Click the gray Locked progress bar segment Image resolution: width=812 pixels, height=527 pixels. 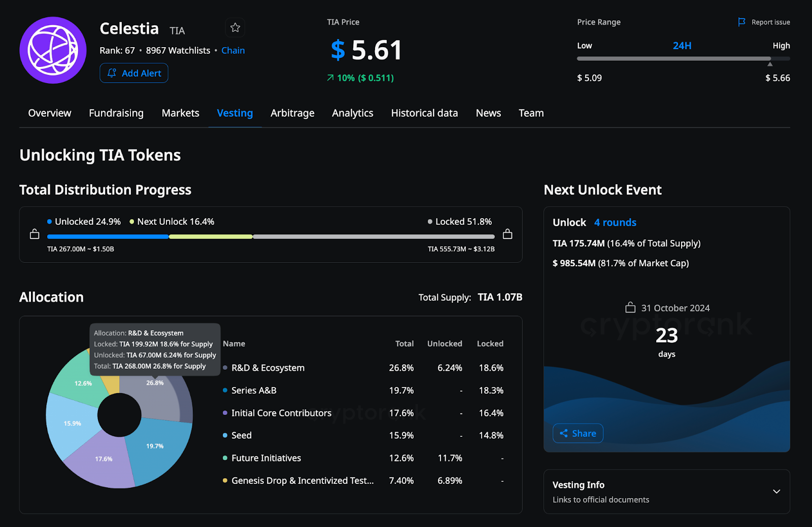[374, 236]
